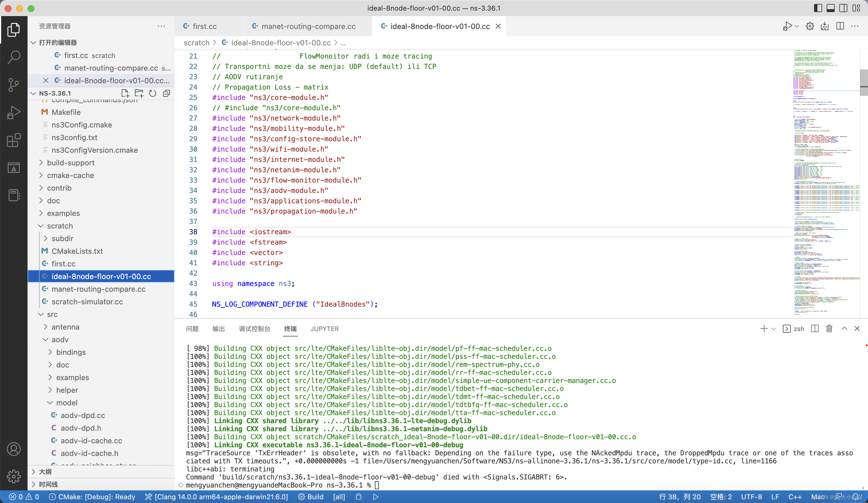Toggle the primary sidebar layout button
868x503 pixels.
818,8
